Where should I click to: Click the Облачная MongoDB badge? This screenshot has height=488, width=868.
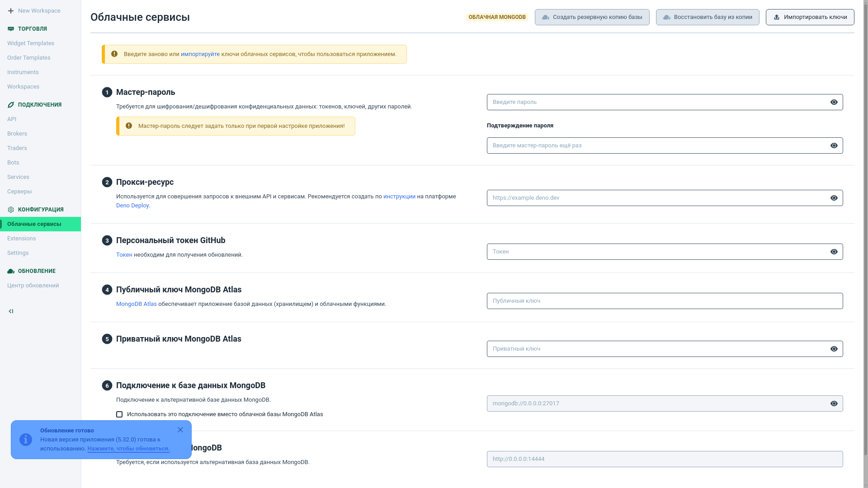pos(497,17)
